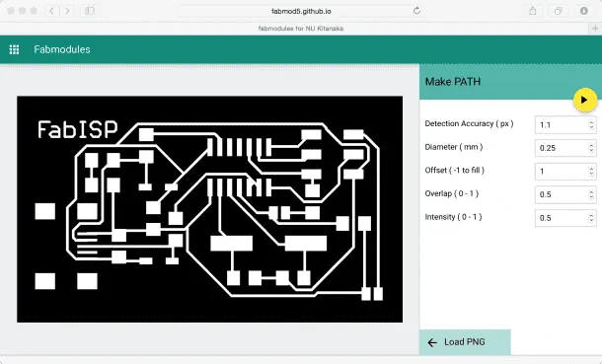The width and height of the screenshot is (602, 364).
Task: Reload the fabmod5.github.io page
Action: (x=416, y=11)
